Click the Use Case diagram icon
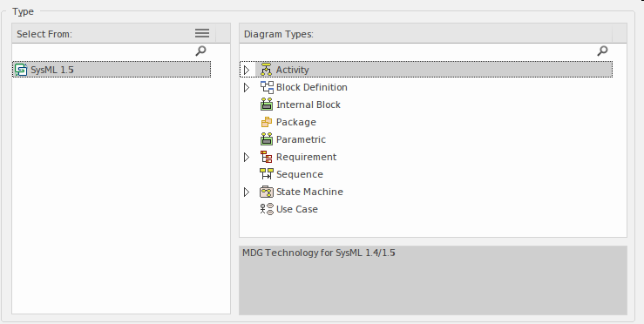644x324 pixels. pos(267,209)
